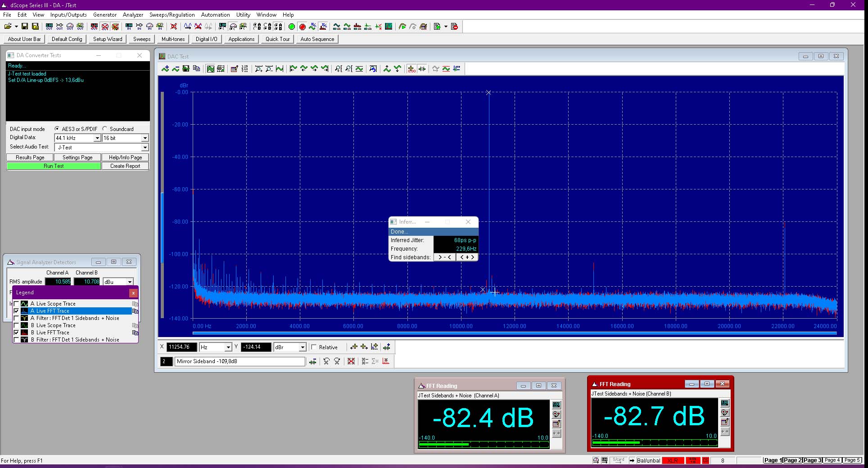
Task: Click the red X delete all markers icon
Action: pos(351,361)
